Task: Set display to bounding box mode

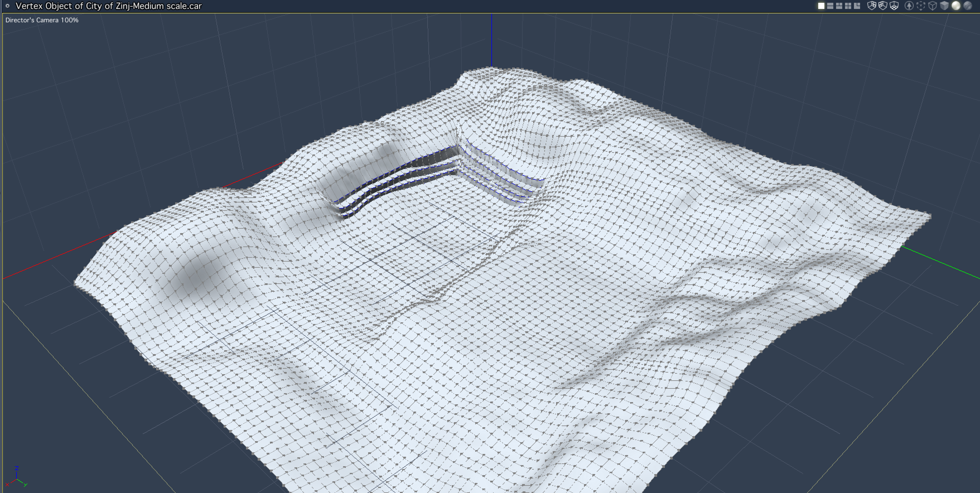Action: click(921, 6)
